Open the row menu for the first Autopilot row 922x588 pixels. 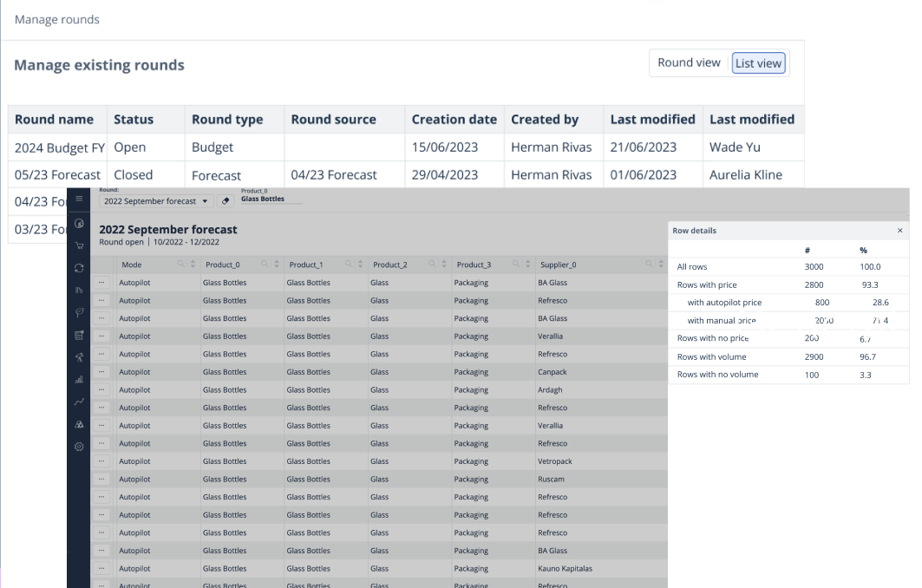101,283
